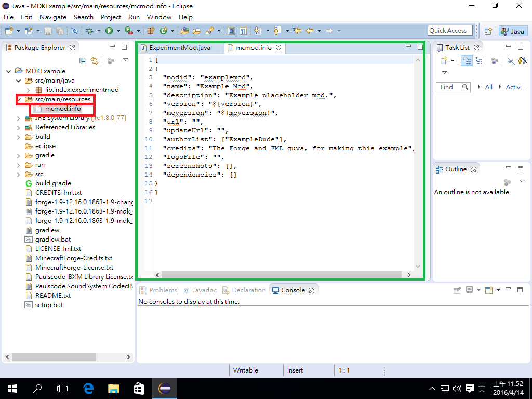Click the New Java Package icon
This screenshot has width=532, height=399.
click(x=151, y=31)
